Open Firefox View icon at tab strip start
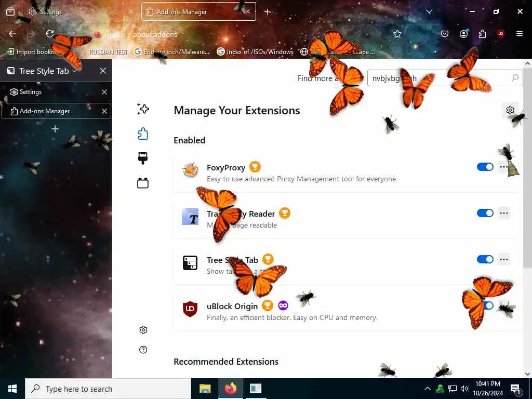 click(10, 11)
